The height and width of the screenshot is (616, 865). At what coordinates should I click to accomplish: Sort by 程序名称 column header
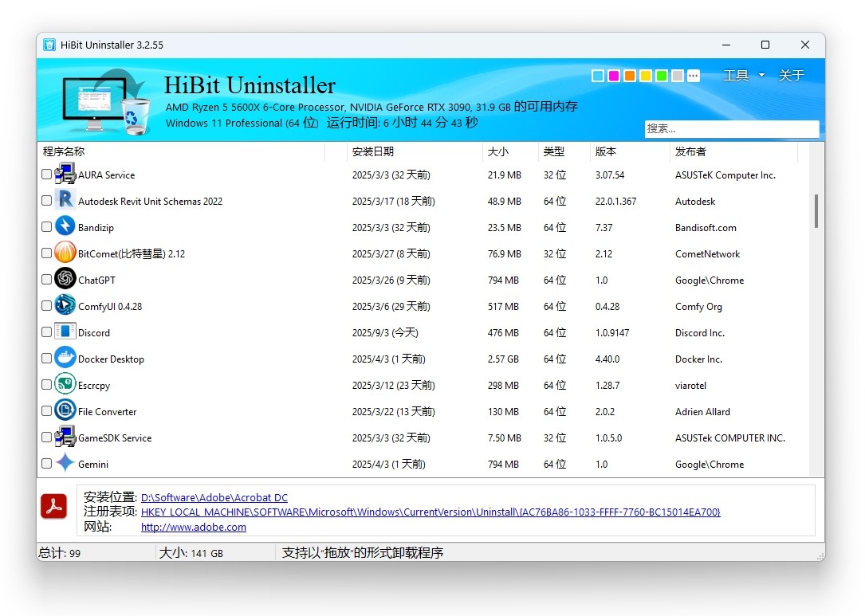(x=181, y=151)
